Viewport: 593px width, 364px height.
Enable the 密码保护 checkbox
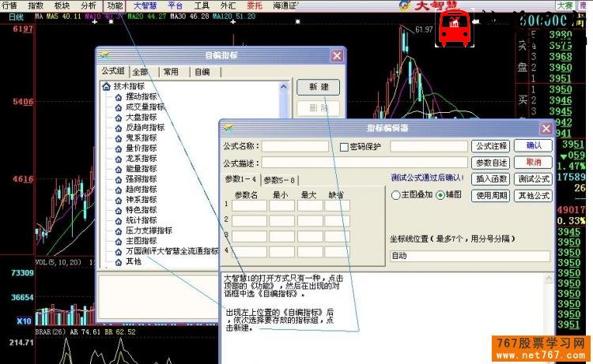[344, 146]
